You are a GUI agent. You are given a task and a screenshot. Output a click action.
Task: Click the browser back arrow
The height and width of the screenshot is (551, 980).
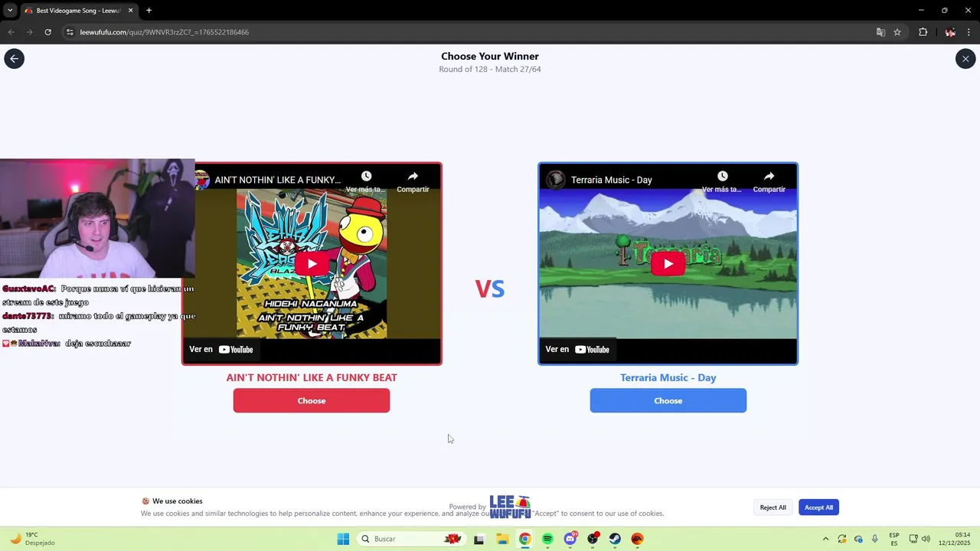(x=11, y=32)
